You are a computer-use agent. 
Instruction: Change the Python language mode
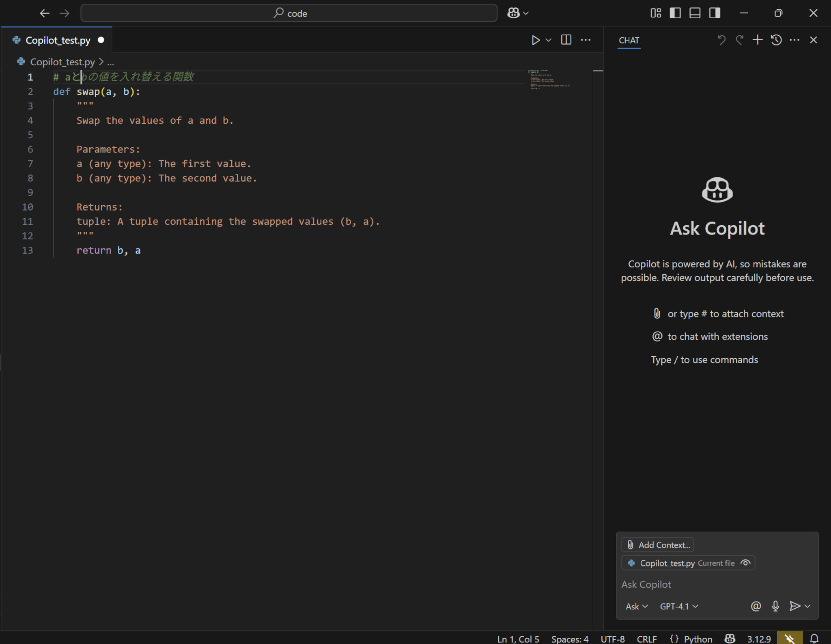tap(698, 639)
